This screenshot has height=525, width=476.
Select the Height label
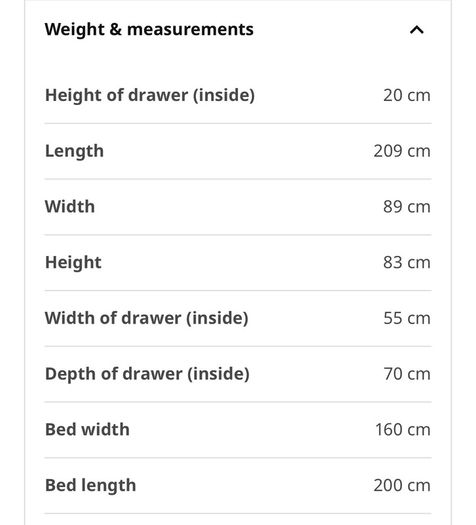73,263
